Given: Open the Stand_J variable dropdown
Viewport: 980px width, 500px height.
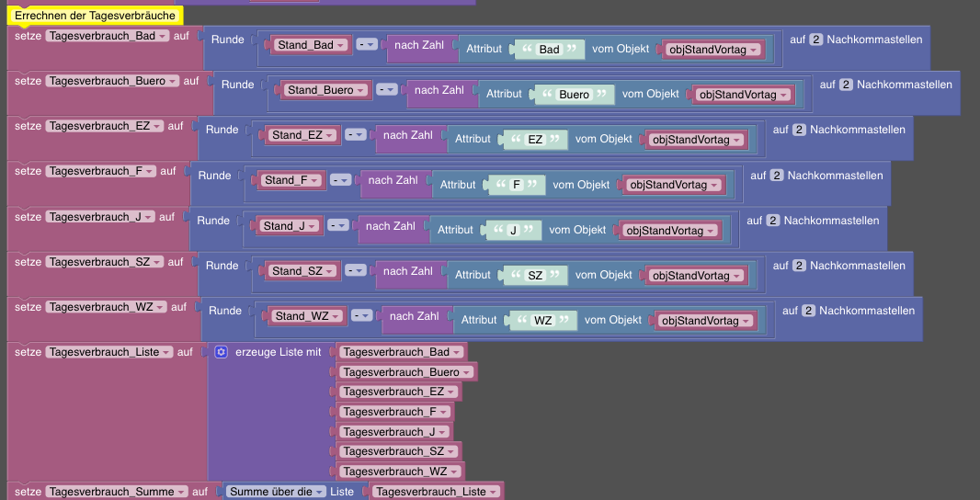Looking at the screenshot, I should click(x=290, y=226).
